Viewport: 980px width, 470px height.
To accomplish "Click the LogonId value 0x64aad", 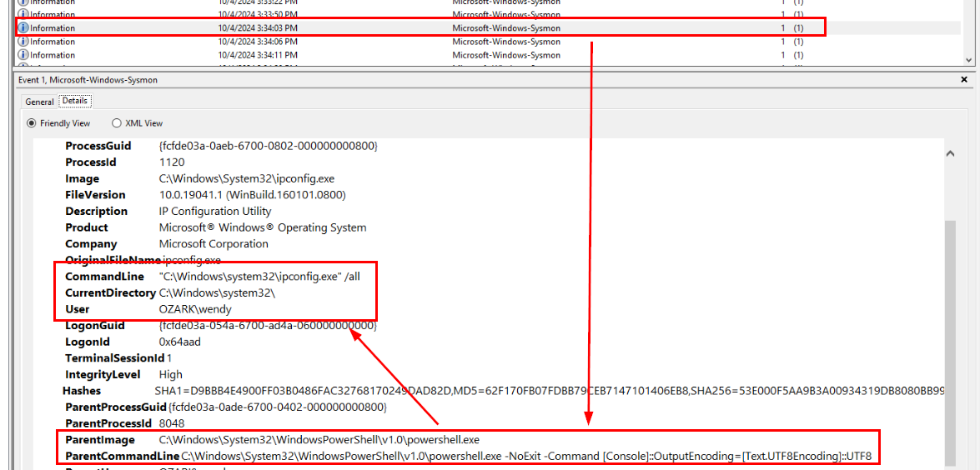I will tap(179, 342).
